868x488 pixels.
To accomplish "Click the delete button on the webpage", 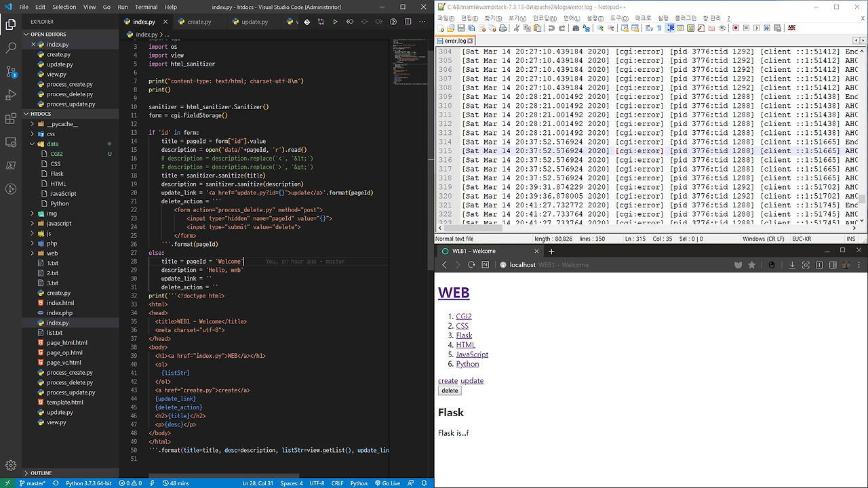I will click(x=450, y=391).
